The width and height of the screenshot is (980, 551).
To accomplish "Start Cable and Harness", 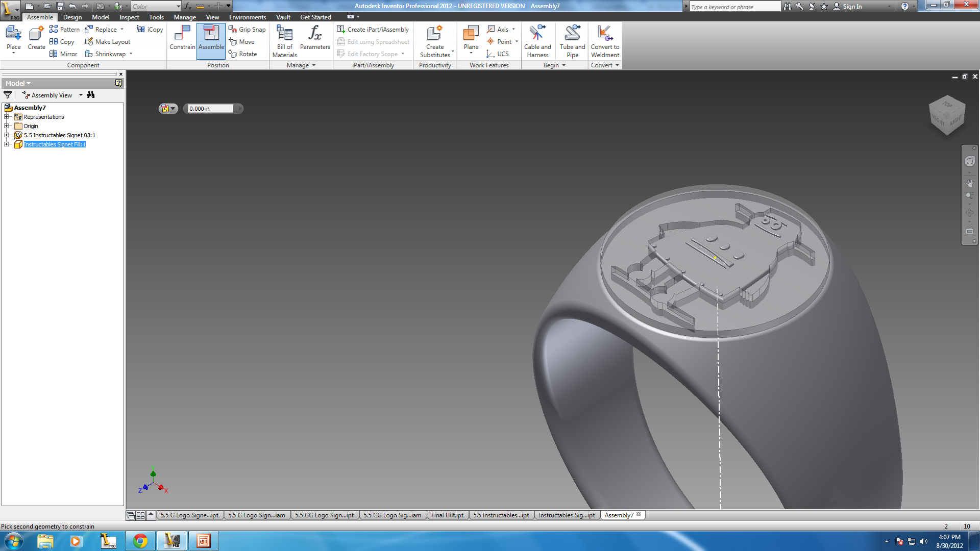I will 537,41.
